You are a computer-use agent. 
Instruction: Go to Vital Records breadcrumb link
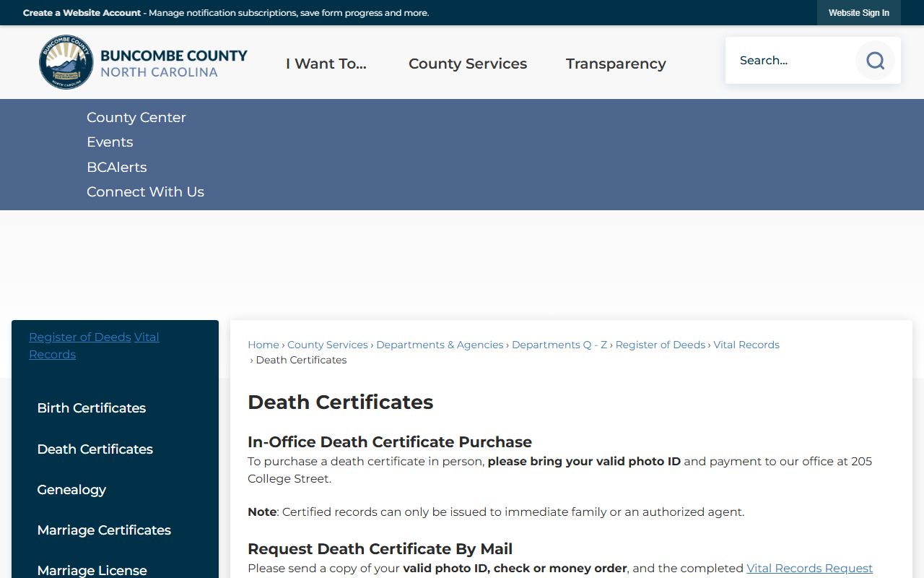[746, 345]
